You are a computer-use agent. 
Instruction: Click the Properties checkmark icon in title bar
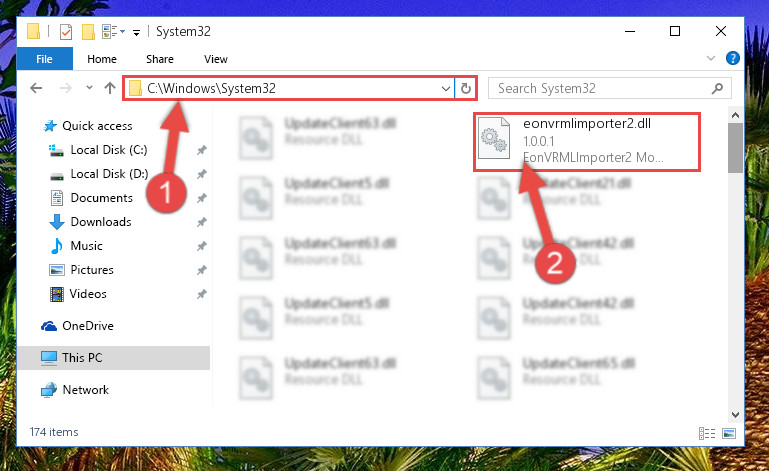pos(66,32)
